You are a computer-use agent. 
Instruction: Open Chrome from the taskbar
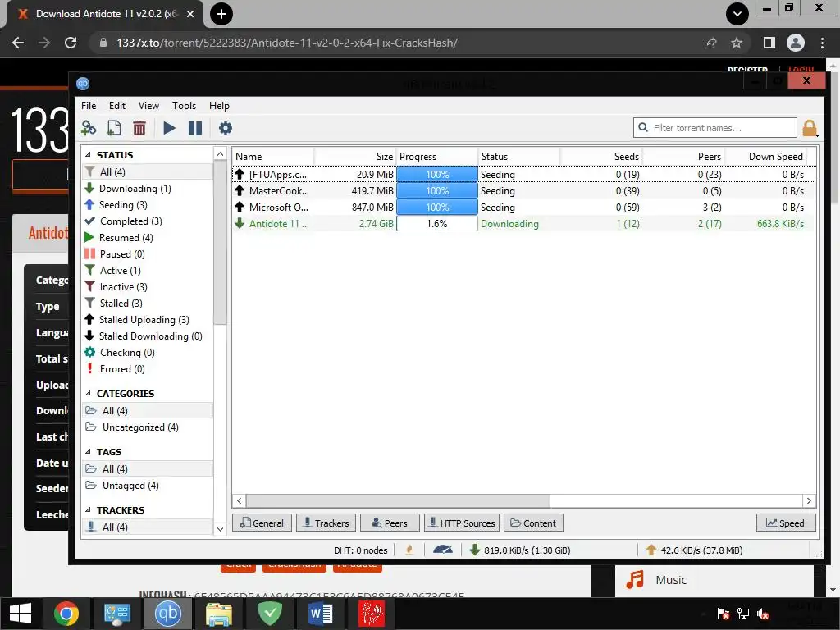click(66, 614)
